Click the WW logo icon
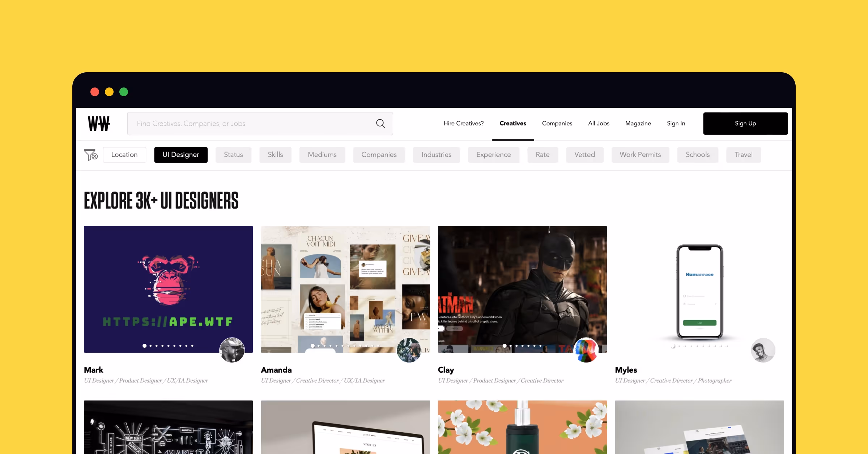868x454 pixels. coord(99,124)
